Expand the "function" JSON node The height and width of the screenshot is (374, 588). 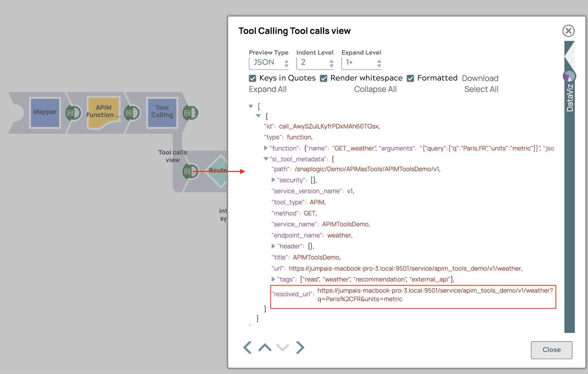pyautogui.click(x=266, y=148)
